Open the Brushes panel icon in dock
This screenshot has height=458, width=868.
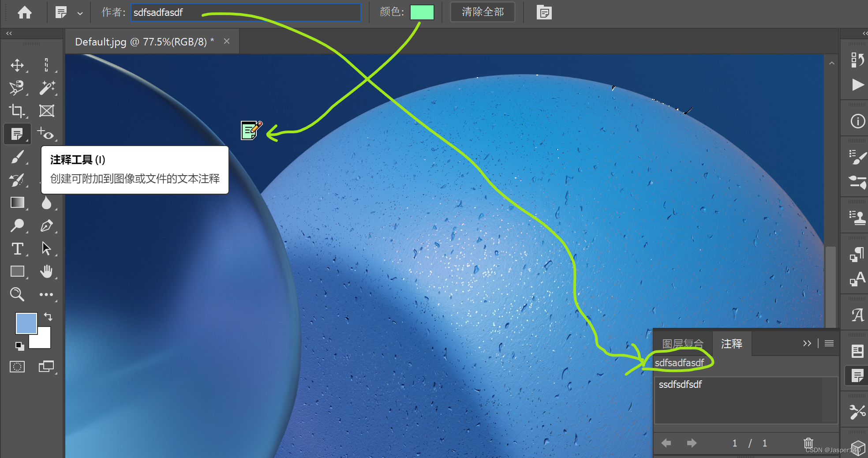[857, 158]
